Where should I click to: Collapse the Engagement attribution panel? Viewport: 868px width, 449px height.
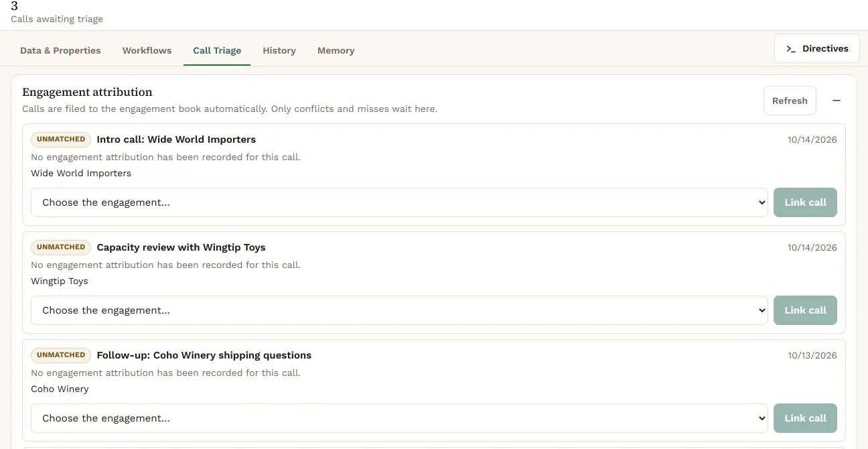coord(836,101)
